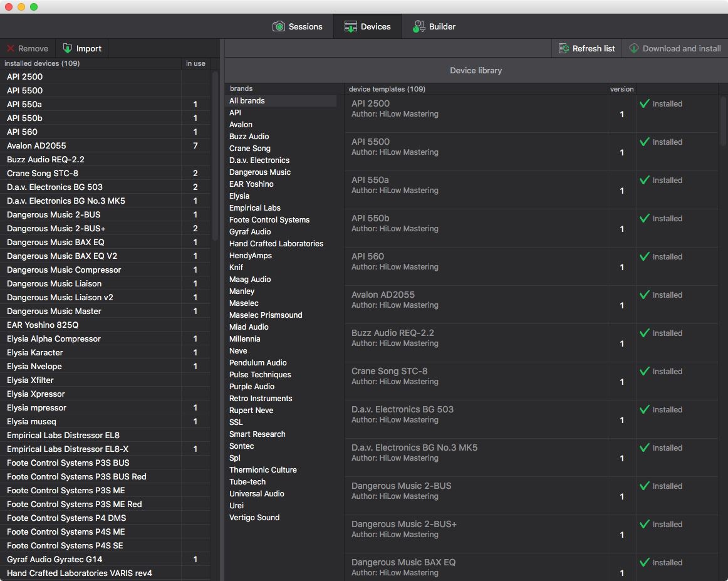Viewport: 728px width, 581px height.
Task: Filter by Vertigo Sound brand
Action: point(281,517)
